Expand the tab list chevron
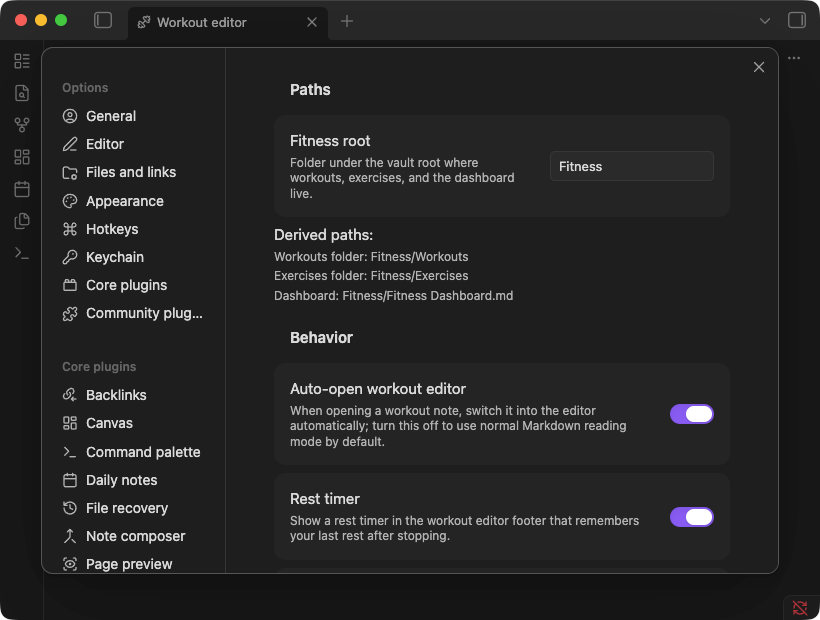Image resolution: width=820 pixels, height=620 pixels. 765,21
